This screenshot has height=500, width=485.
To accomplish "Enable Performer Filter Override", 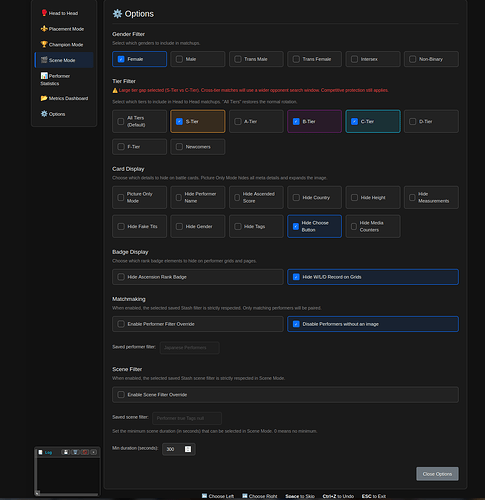I will [x=198, y=324].
